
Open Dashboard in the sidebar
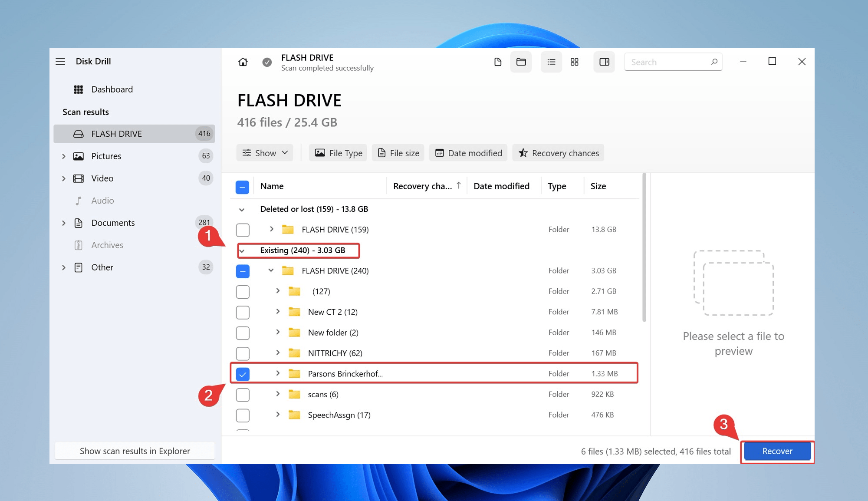click(112, 89)
